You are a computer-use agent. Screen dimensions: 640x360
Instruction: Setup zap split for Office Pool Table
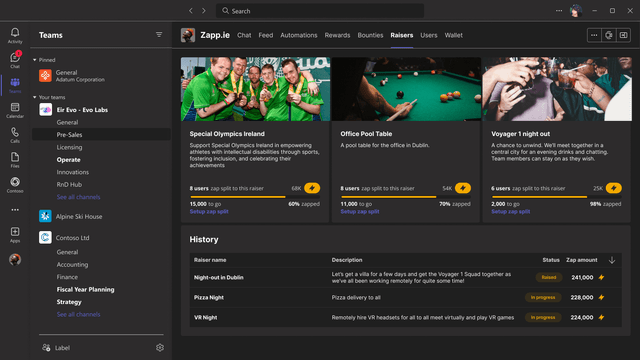pos(360,211)
